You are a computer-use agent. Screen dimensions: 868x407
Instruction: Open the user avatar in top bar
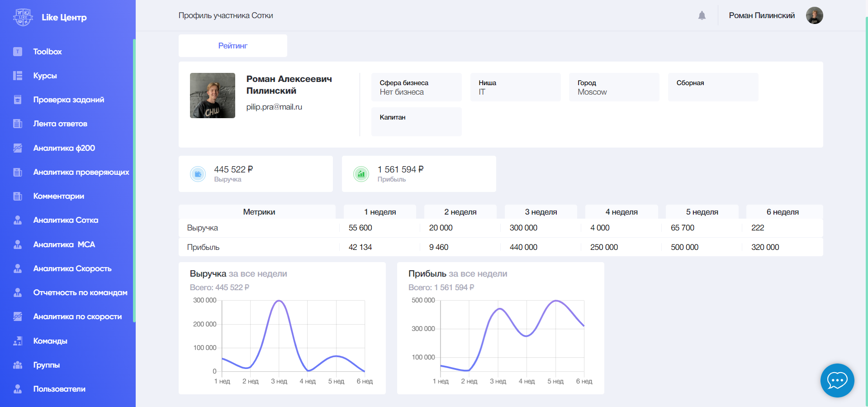[814, 15]
